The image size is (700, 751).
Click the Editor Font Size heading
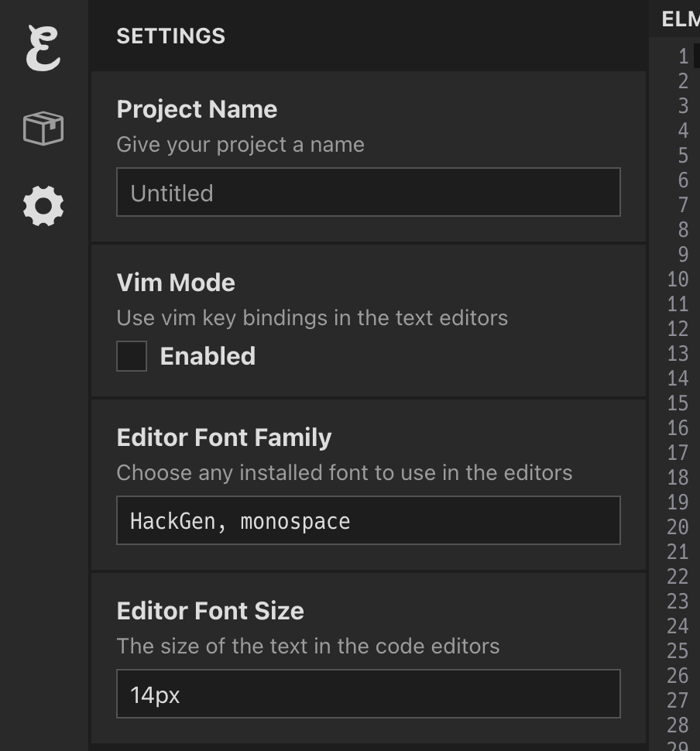210,611
